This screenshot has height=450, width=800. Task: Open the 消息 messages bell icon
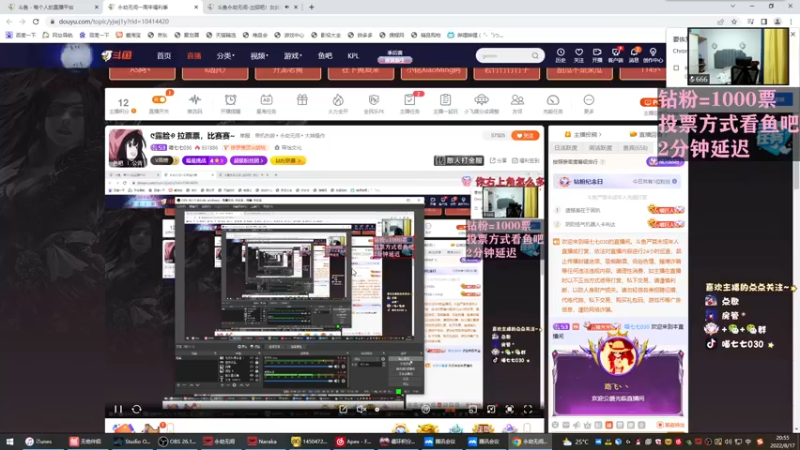pyautogui.click(x=634, y=55)
